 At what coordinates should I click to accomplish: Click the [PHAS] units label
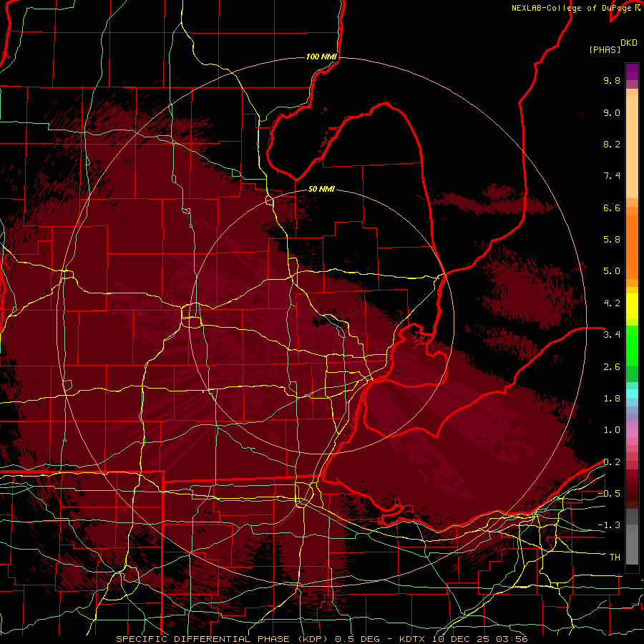(x=605, y=49)
